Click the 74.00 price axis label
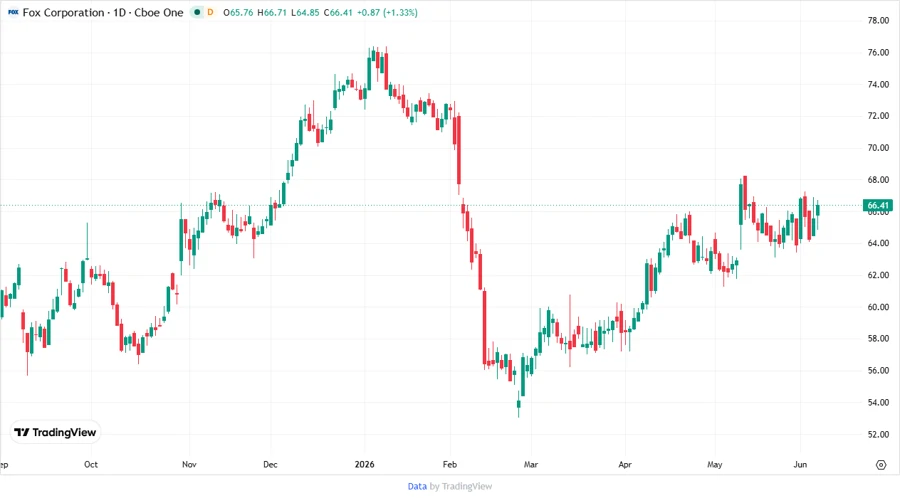The width and height of the screenshot is (900, 498). click(878, 84)
